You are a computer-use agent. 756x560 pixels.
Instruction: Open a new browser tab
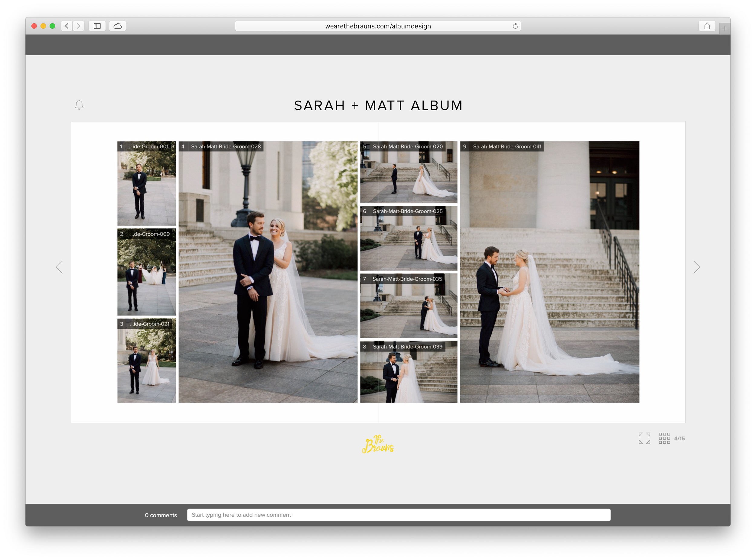point(725,29)
